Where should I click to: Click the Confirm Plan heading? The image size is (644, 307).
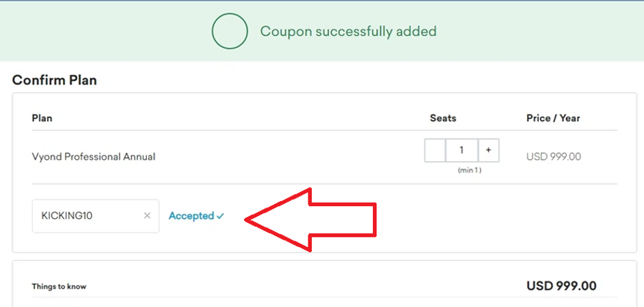tap(54, 80)
